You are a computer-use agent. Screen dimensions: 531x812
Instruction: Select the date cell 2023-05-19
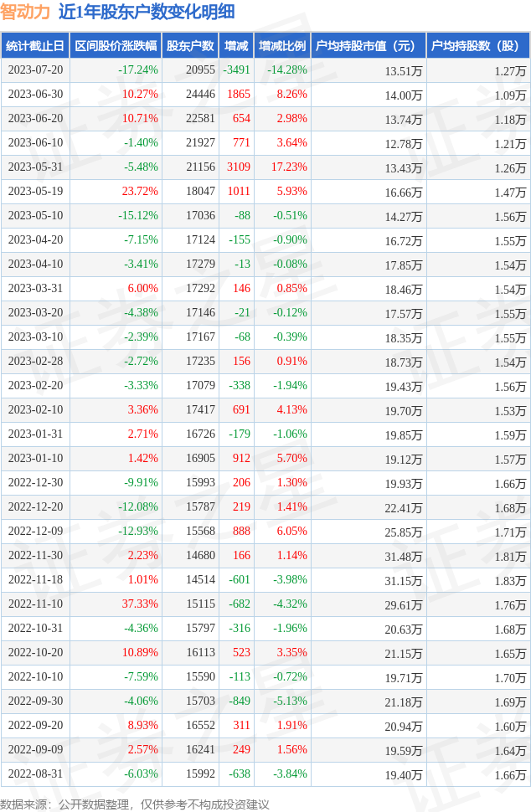pos(35,192)
